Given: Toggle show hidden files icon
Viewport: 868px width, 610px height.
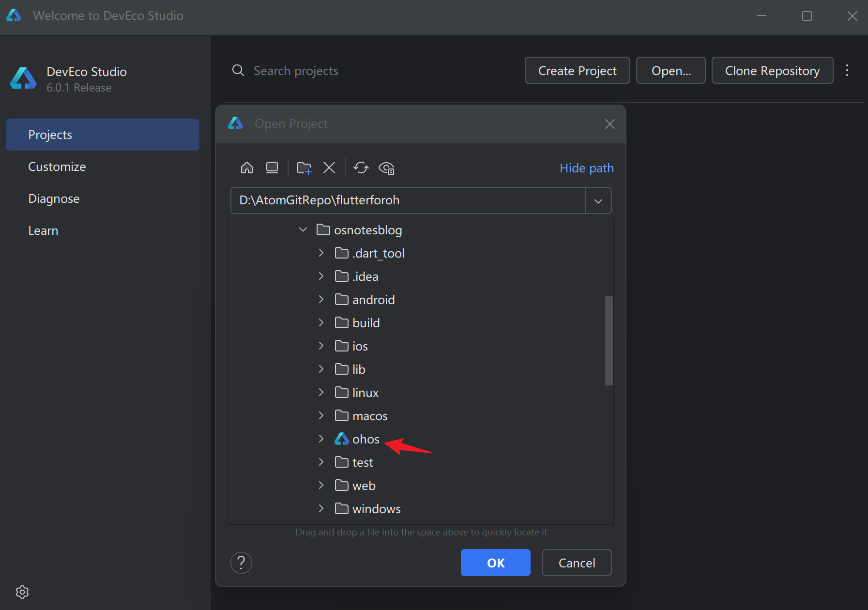Looking at the screenshot, I should 386,168.
